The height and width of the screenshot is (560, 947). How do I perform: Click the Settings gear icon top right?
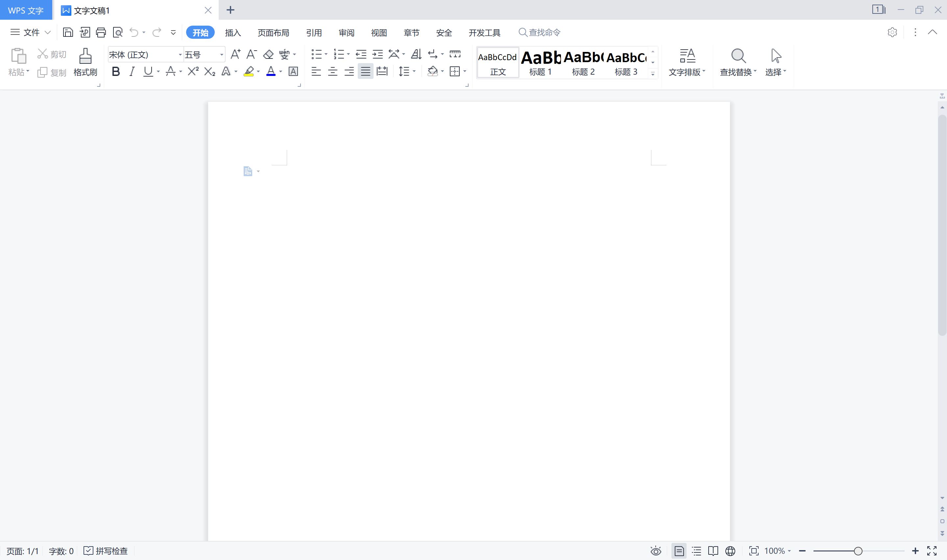coord(892,33)
